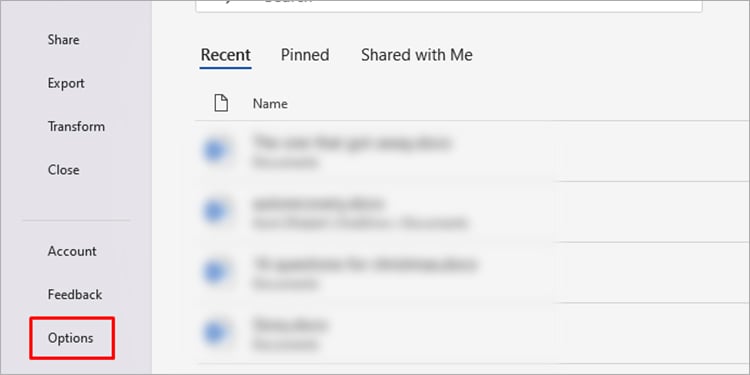The image size is (750, 375).
Task: Choose Close from the backstage menu
Action: point(63,170)
